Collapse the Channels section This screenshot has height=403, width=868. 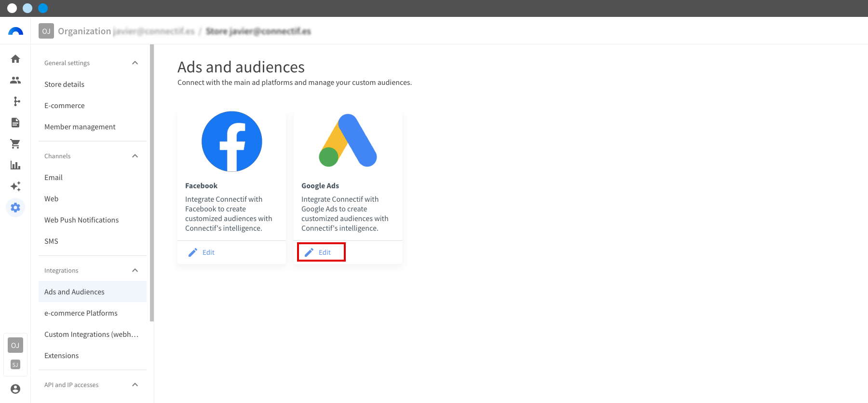point(135,156)
